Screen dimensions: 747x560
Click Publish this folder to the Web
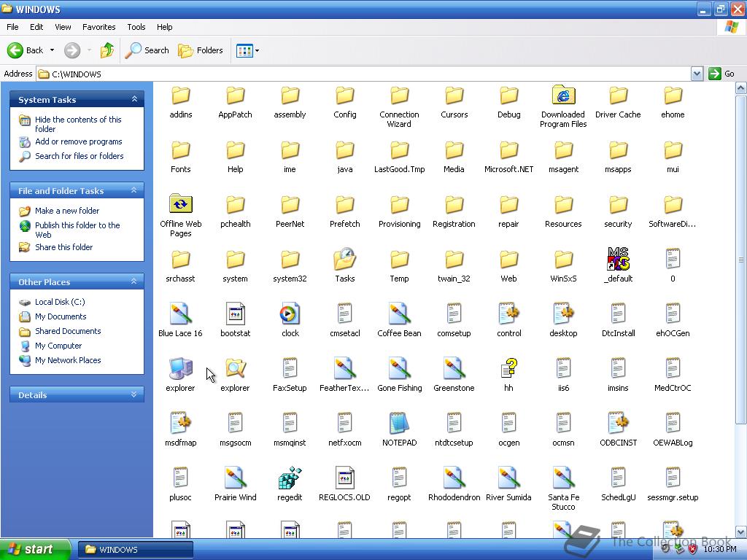tap(77, 230)
